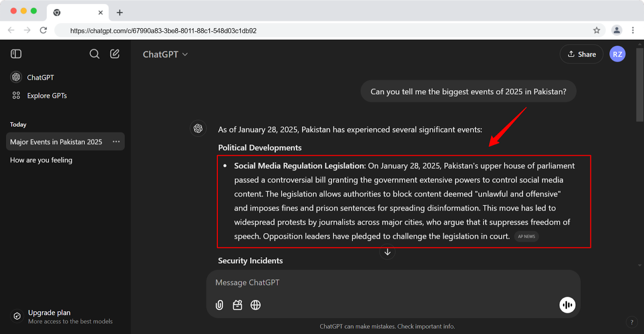Click the user question message bubble
644x334 pixels.
469,91
